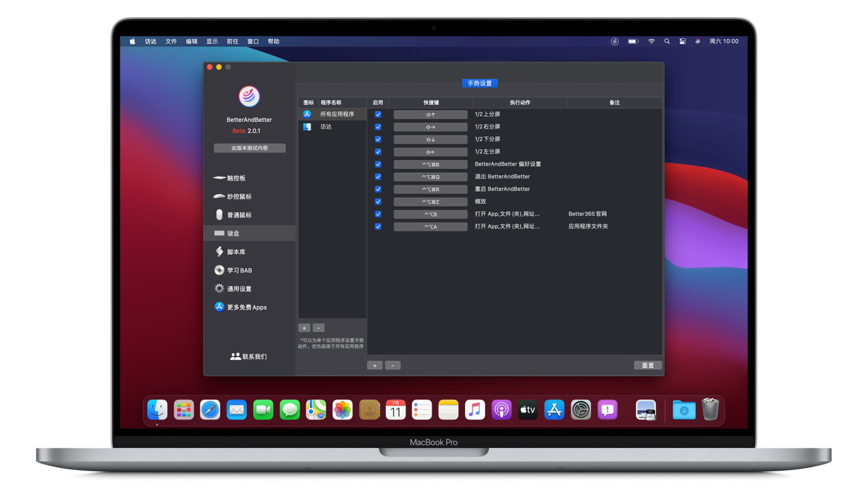Click the 重置 button at bottom right
Screen dimensions: 868x498
pos(647,365)
